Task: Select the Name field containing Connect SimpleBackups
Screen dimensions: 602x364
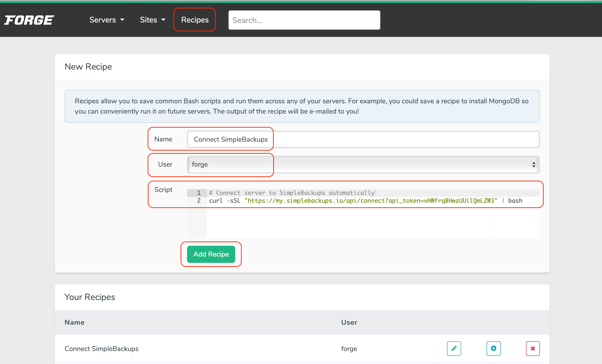Action: [x=230, y=139]
